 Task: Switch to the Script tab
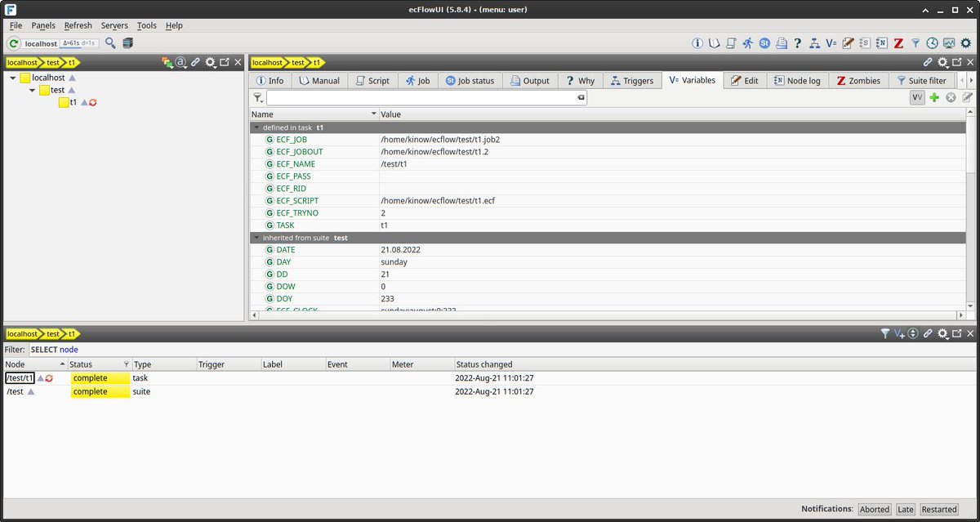pyautogui.click(x=372, y=81)
